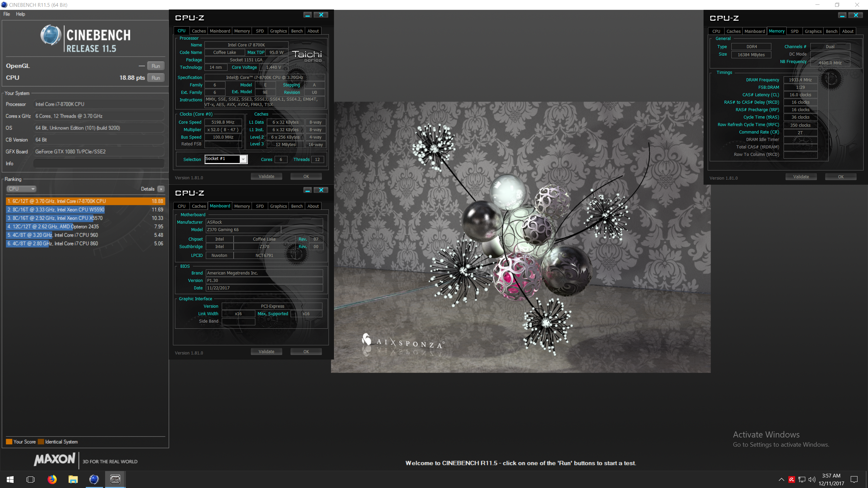
Task: Click the Taichi series logo
Action: pos(307,56)
